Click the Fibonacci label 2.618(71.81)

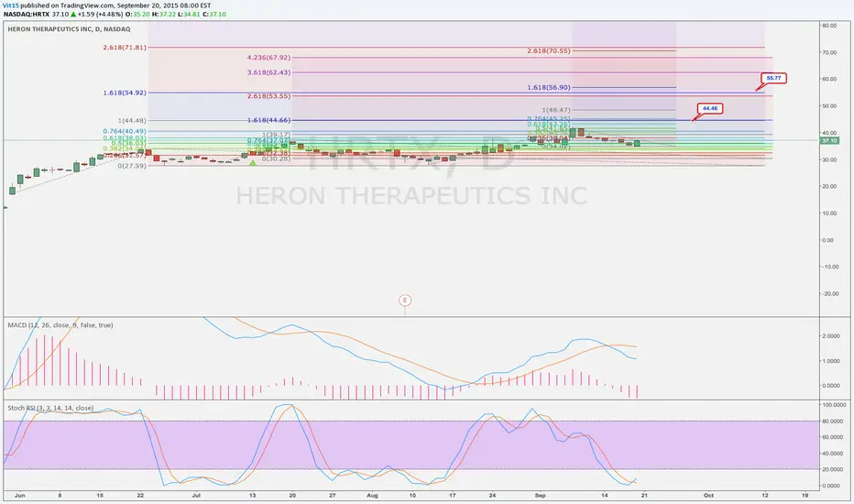point(125,48)
